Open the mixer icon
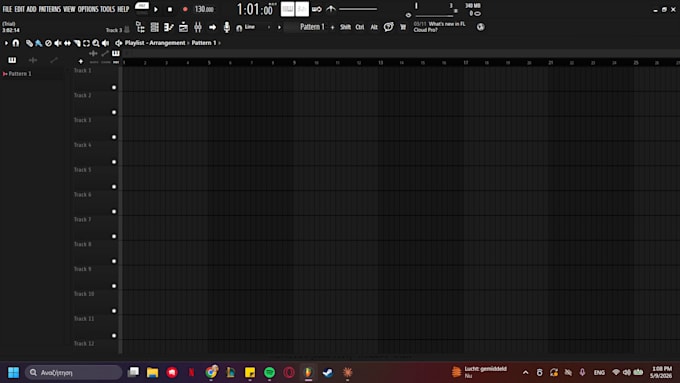 click(x=198, y=27)
